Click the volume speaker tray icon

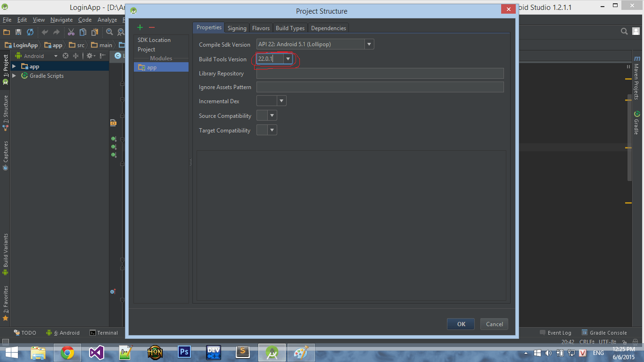548,353
